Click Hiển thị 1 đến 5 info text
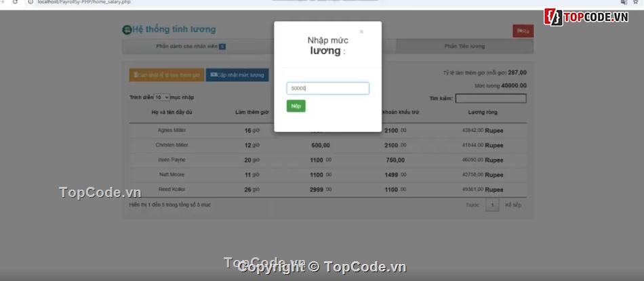Screen dimensions: 644x281 pos(170,204)
